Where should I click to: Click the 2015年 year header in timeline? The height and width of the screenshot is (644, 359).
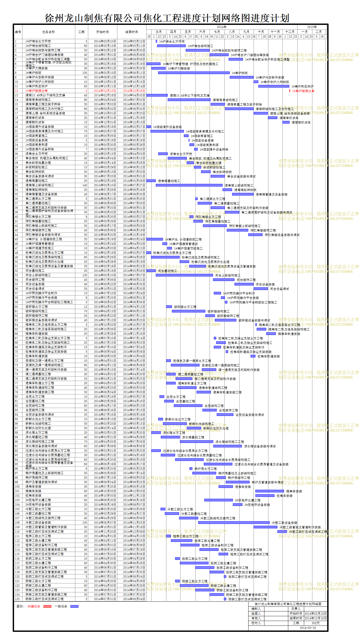coord(312,27)
